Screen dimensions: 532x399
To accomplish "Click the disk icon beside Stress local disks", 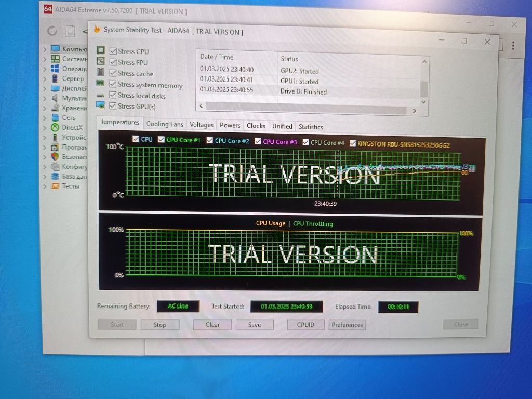I will pyautogui.click(x=100, y=96).
